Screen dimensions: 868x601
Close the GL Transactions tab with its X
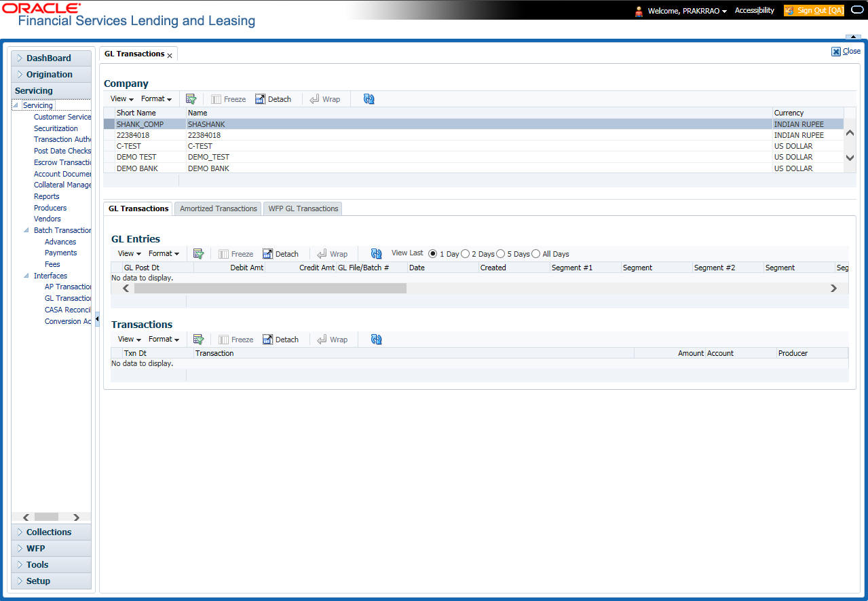[170, 56]
